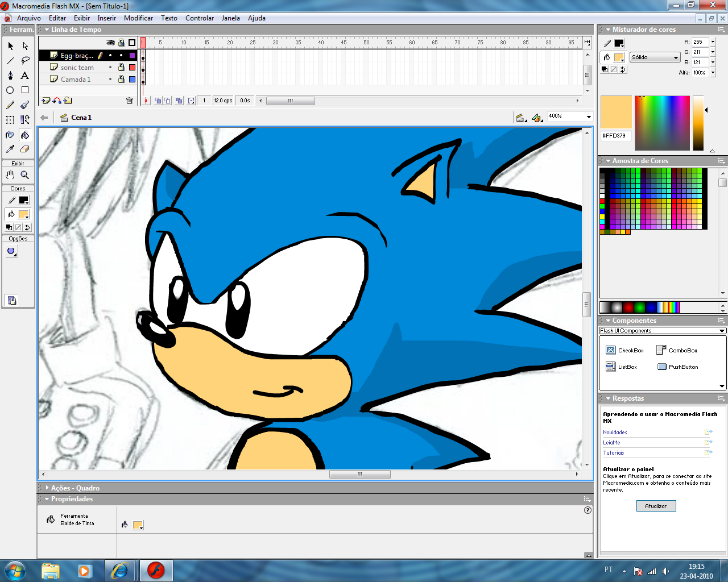Unlock the Camada 1 layer
This screenshot has width=728, height=582.
121,79
